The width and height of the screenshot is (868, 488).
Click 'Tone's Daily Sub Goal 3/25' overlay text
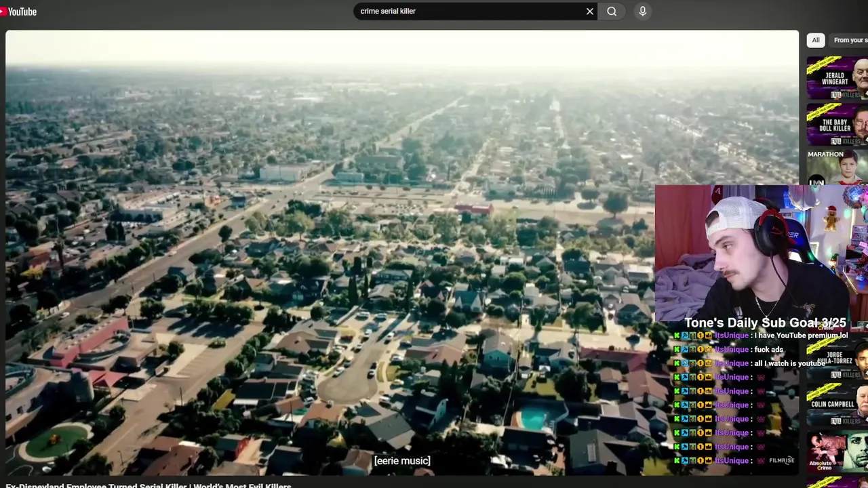(x=765, y=323)
